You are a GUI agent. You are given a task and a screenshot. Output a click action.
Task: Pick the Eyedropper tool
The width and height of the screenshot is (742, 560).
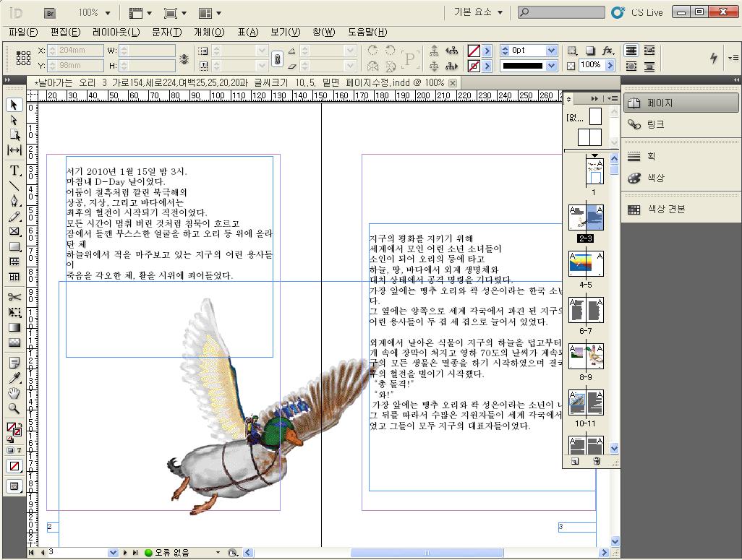coord(14,378)
